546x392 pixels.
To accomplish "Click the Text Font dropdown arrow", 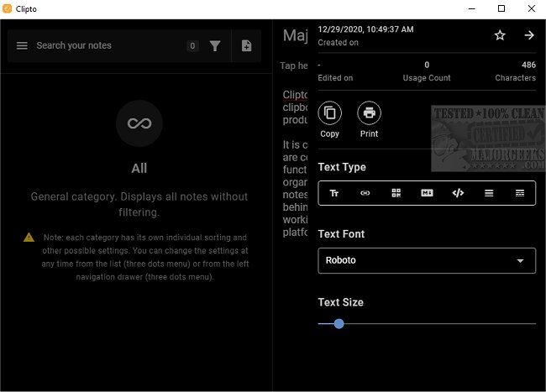I will point(520,261).
